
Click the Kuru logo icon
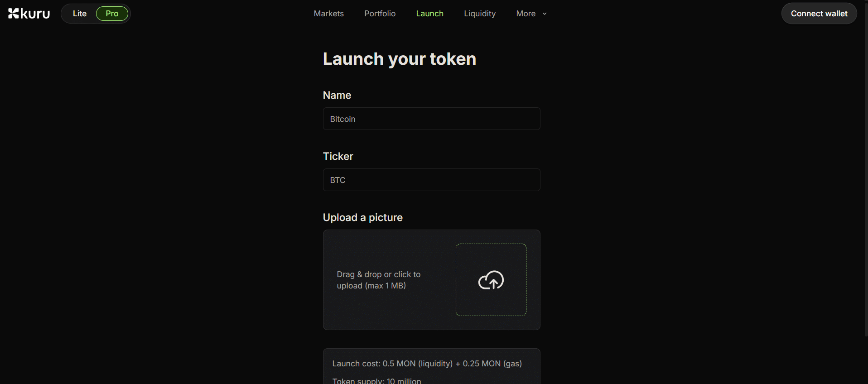[14, 14]
